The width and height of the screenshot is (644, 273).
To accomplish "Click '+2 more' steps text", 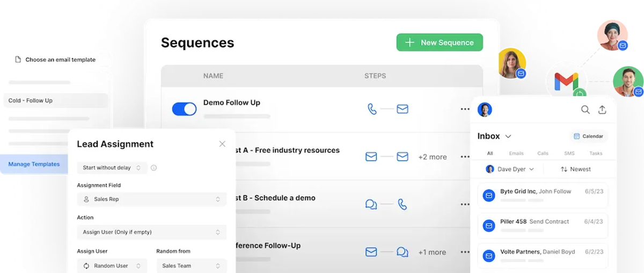I will [433, 157].
